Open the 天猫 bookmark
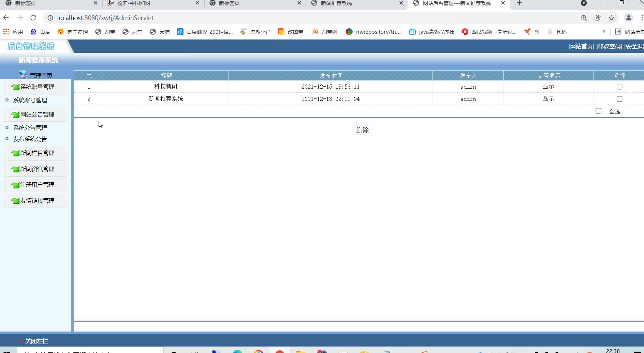Screen dimensions: 644x353 (160, 32)
